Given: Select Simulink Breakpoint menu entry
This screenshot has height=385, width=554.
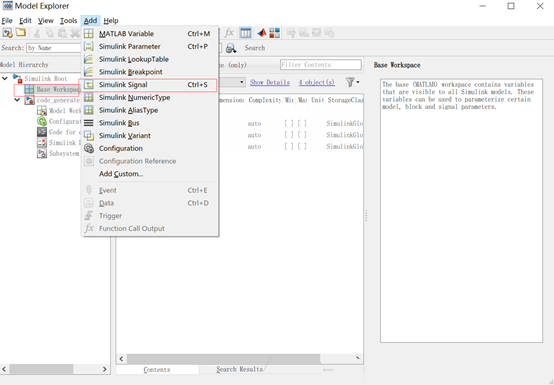Looking at the screenshot, I should click(150, 72).
